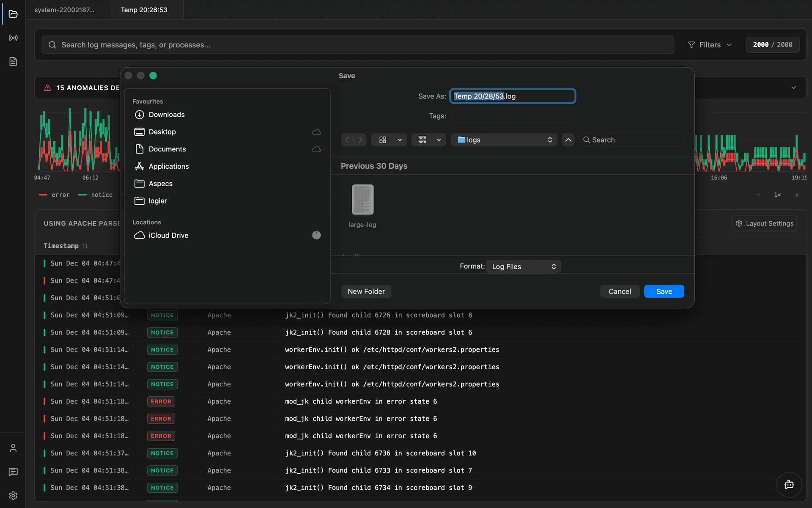Click the Filters funnel icon
The height and width of the screenshot is (508, 812).
(691, 45)
